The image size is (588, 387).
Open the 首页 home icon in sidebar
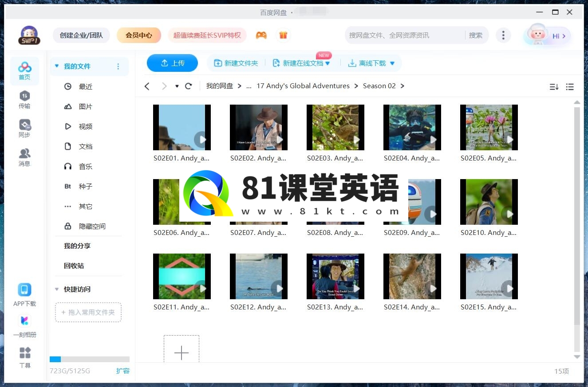tap(24, 71)
